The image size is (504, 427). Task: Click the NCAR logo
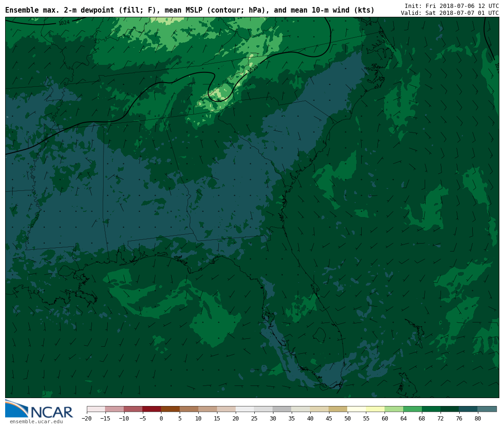tap(39, 410)
